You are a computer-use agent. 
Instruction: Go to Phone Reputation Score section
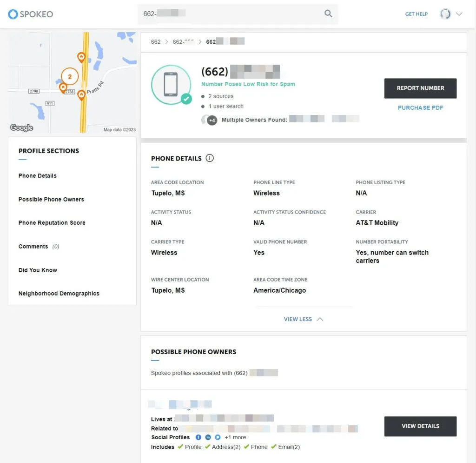pyautogui.click(x=52, y=223)
